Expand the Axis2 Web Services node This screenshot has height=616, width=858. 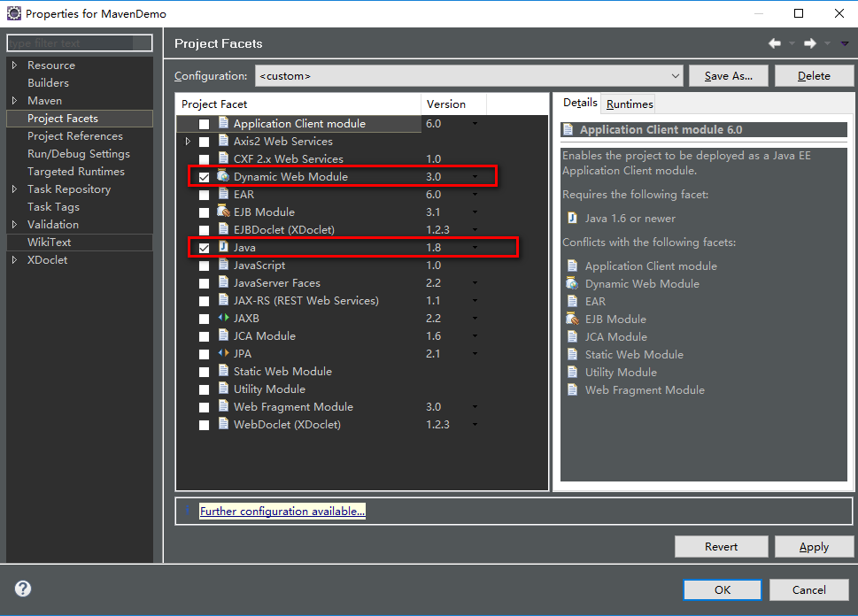188,141
